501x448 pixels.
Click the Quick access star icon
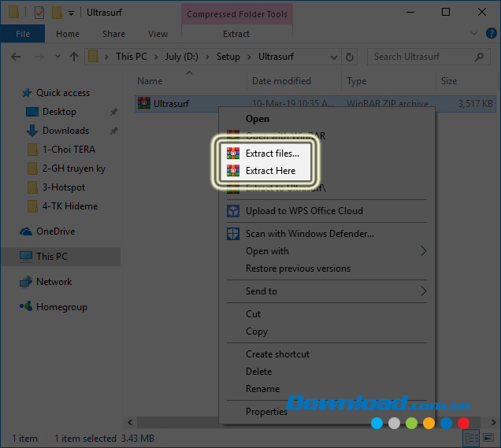(27, 93)
